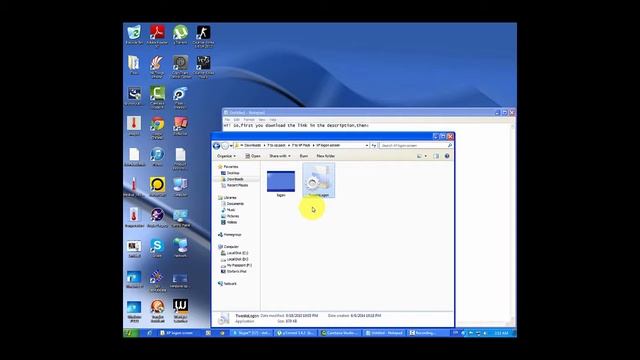Click the Forward arrow in Explorer
This screenshot has width=640, height=360.
(x=224, y=146)
